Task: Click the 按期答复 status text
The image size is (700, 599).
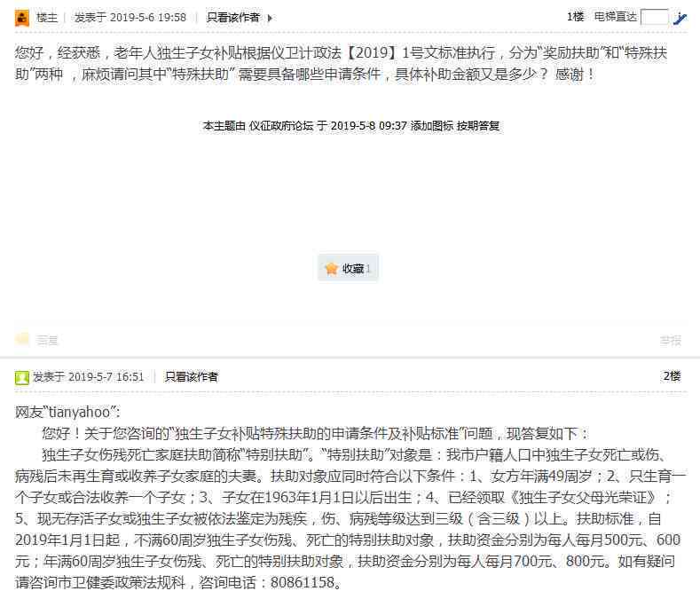Action: [477, 126]
